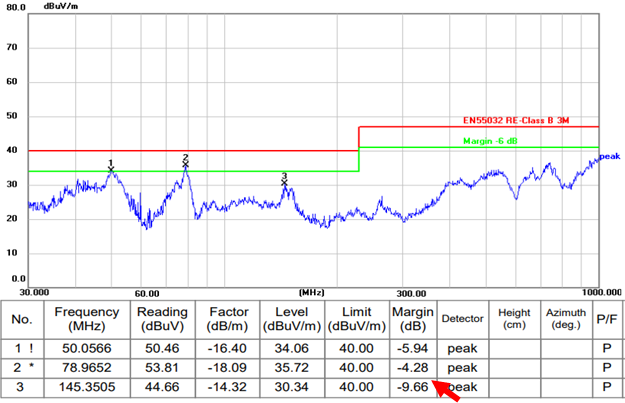The image size is (625, 403).
Task: Click reading value 44.66
Action: [x=162, y=387]
